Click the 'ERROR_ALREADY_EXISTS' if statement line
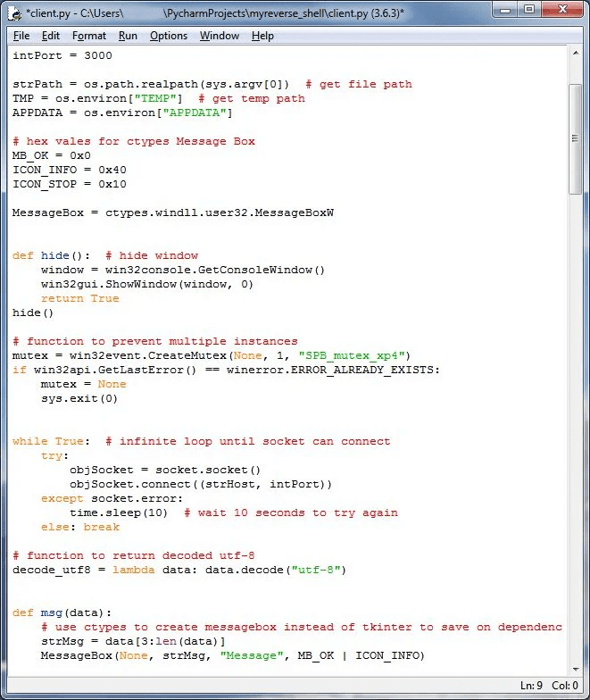This screenshot has height=700, width=590. pyautogui.click(x=226, y=370)
